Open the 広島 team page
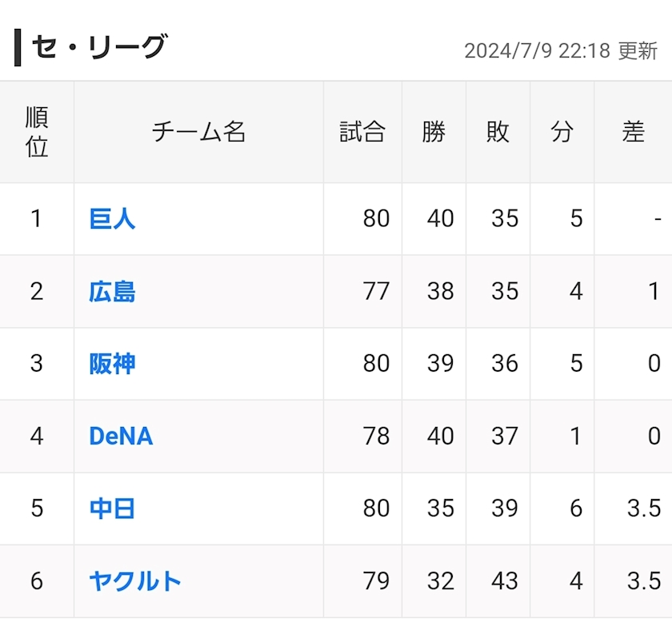 [x=112, y=291]
